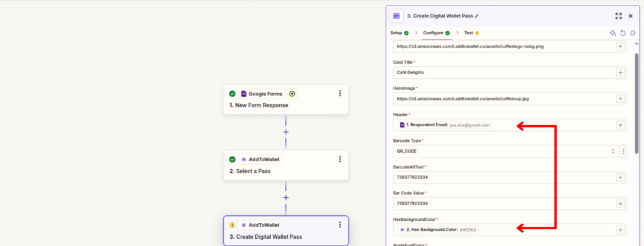
Task: Click the AddToWallet badge on step 2
Action: point(260,159)
